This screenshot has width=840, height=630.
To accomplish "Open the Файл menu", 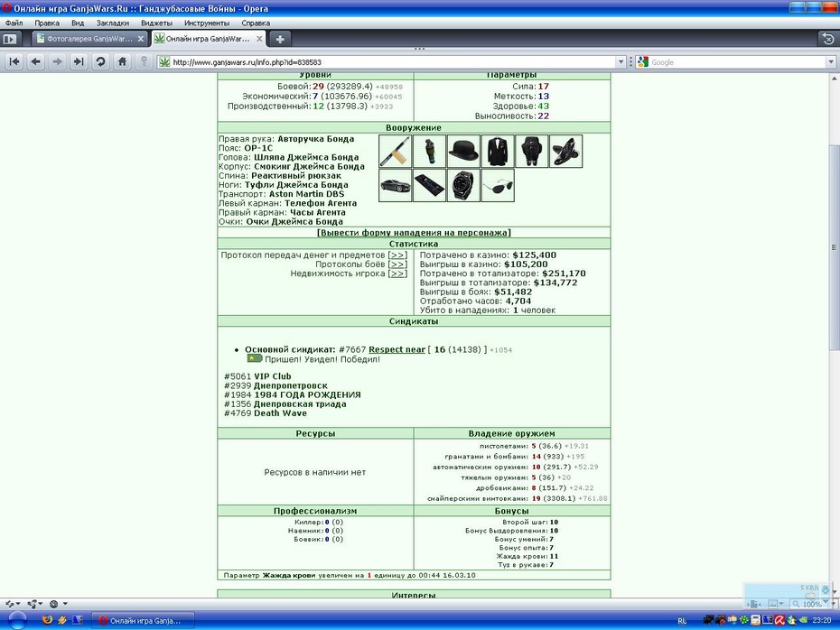I will (14, 23).
